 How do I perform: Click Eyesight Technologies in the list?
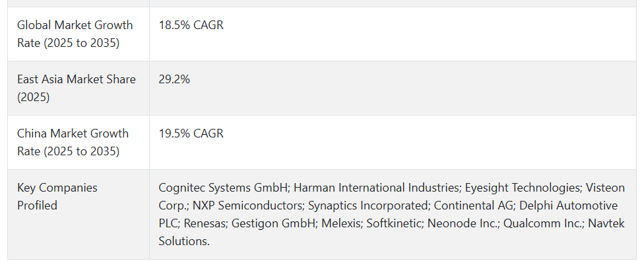click(523, 188)
